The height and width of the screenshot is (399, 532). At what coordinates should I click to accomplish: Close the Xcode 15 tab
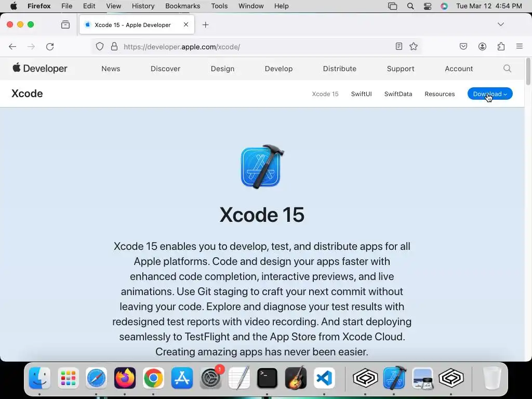point(186,24)
